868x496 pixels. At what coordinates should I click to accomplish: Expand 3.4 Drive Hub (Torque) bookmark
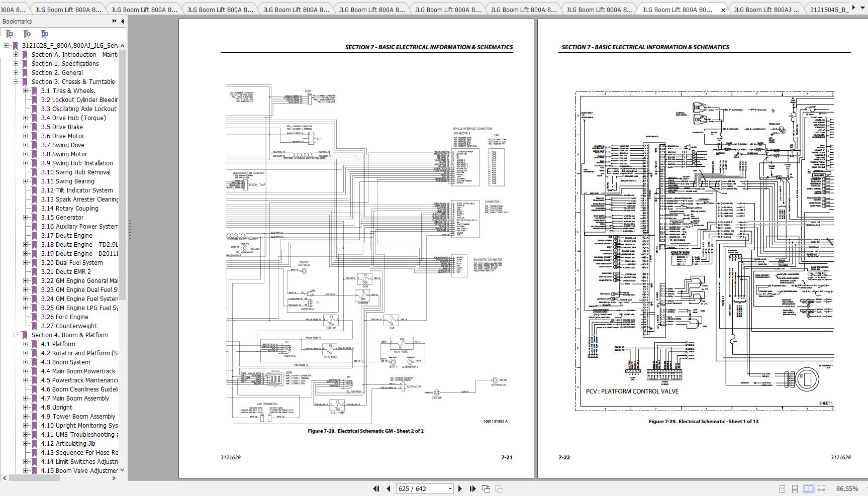coord(25,118)
